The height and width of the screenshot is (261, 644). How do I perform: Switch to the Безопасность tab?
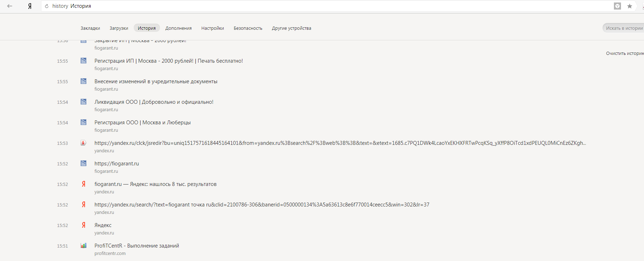tap(248, 28)
